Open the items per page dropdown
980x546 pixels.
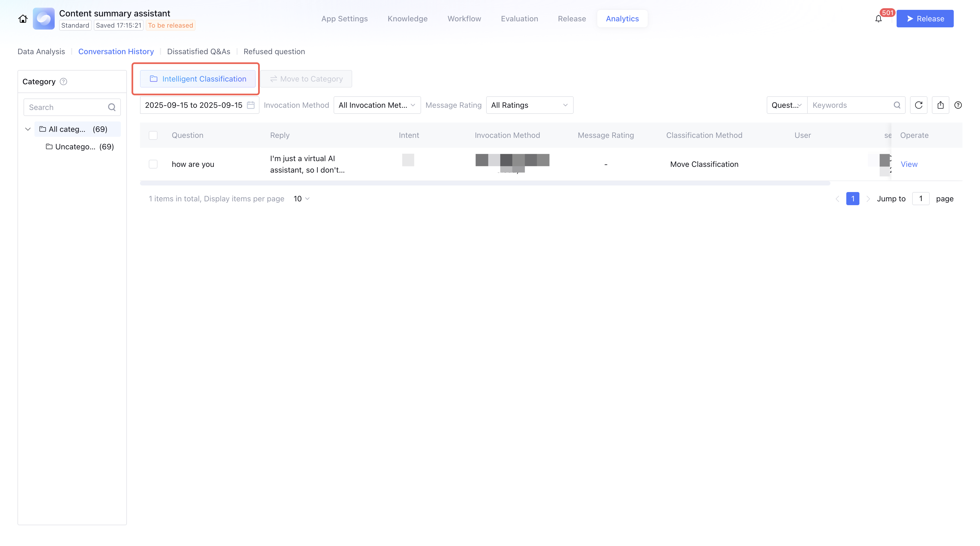coord(302,199)
